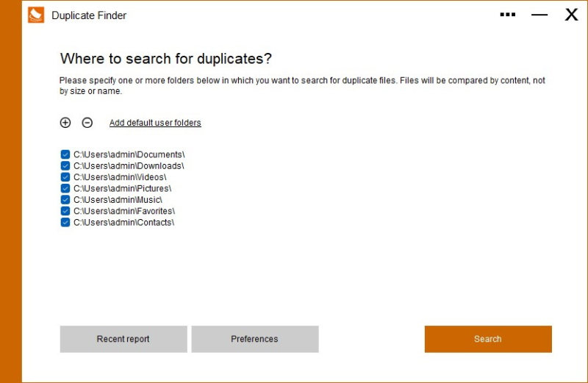Close the Duplicate Finder window
The image size is (588, 383).
click(x=571, y=15)
